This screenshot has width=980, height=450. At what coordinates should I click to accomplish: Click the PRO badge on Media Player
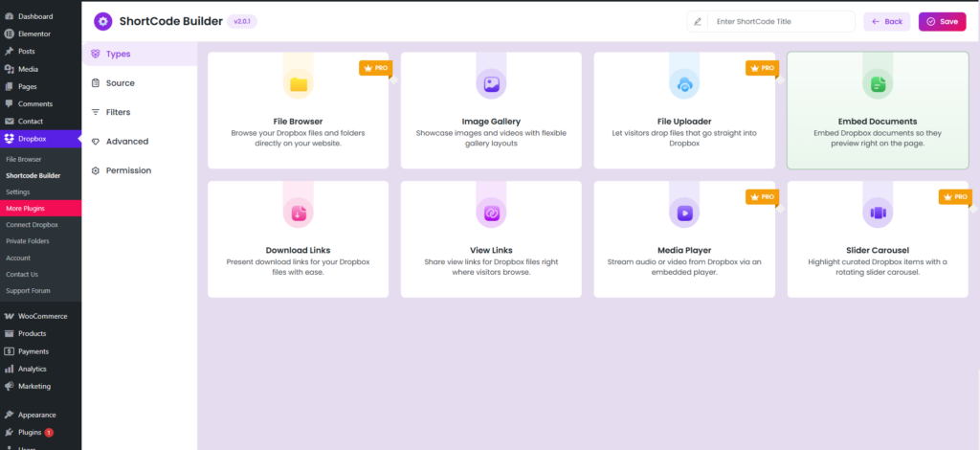pos(763,196)
